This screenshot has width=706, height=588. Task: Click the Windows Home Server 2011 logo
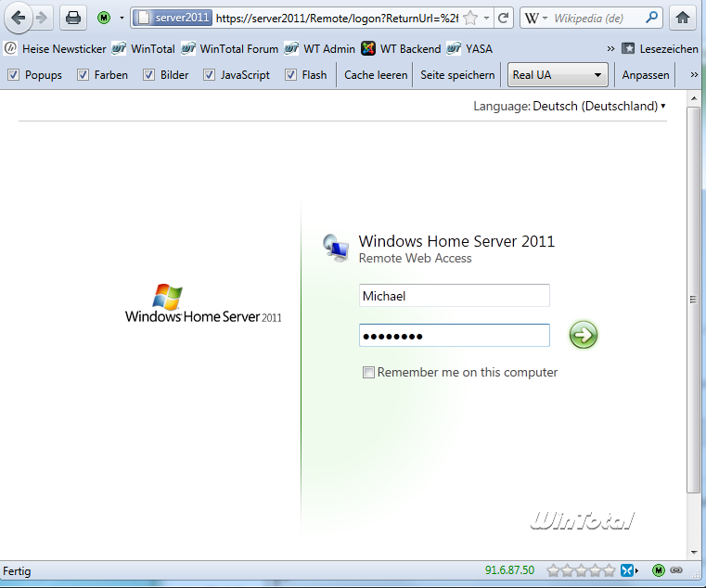click(x=203, y=303)
